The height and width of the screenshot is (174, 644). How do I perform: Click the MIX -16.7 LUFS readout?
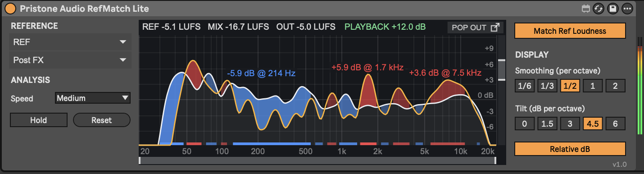point(239,27)
